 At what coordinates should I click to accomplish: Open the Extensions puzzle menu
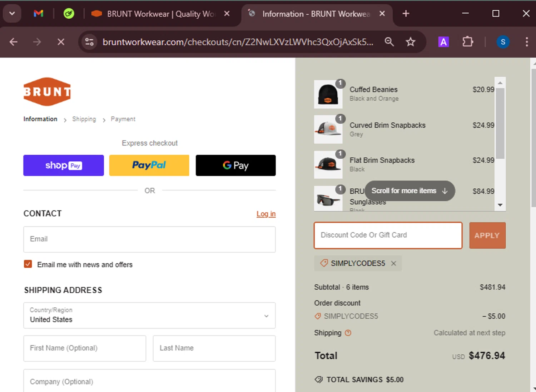coord(467,42)
